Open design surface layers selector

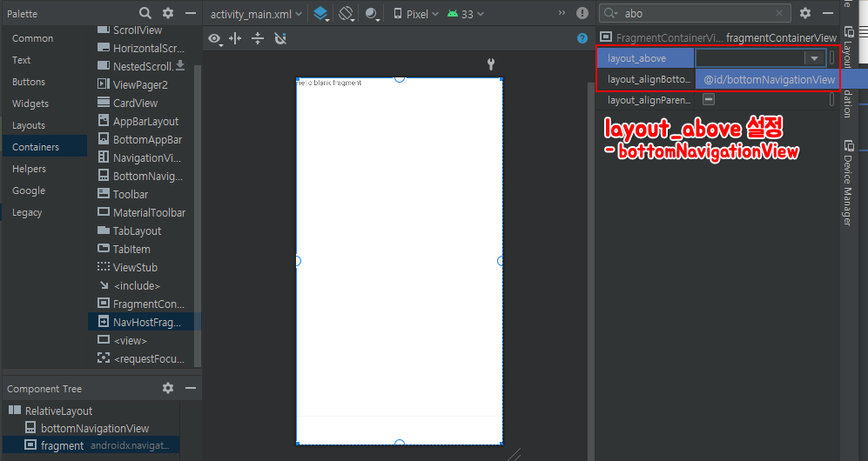click(321, 14)
